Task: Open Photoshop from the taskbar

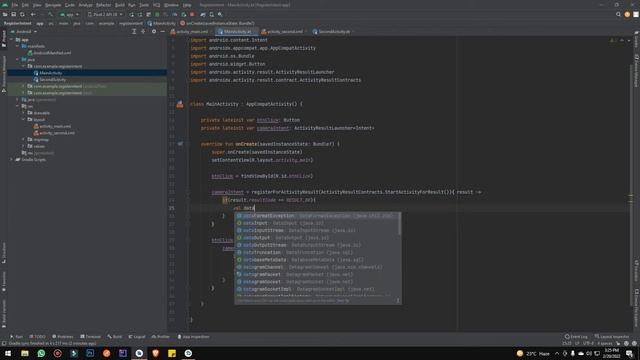Action: click(x=90, y=353)
